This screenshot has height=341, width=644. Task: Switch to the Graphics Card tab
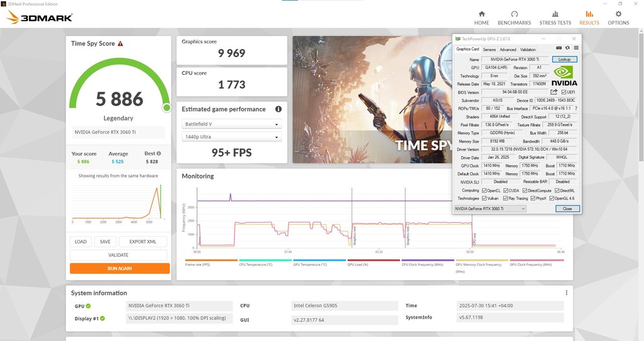point(467,49)
